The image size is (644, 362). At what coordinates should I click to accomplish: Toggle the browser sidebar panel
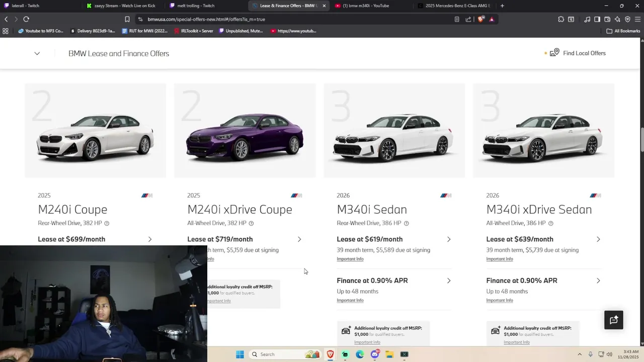(x=597, y=19)
